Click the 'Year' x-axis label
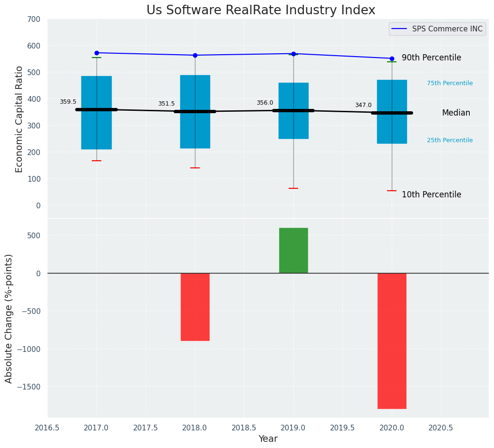 tap(268, 438)
